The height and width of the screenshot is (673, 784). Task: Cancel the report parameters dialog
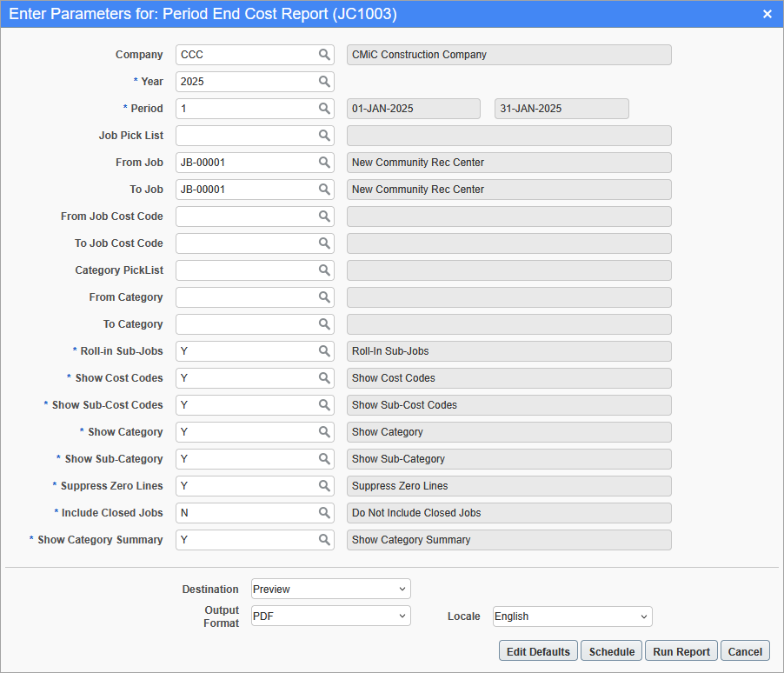[x=745, y=651]
